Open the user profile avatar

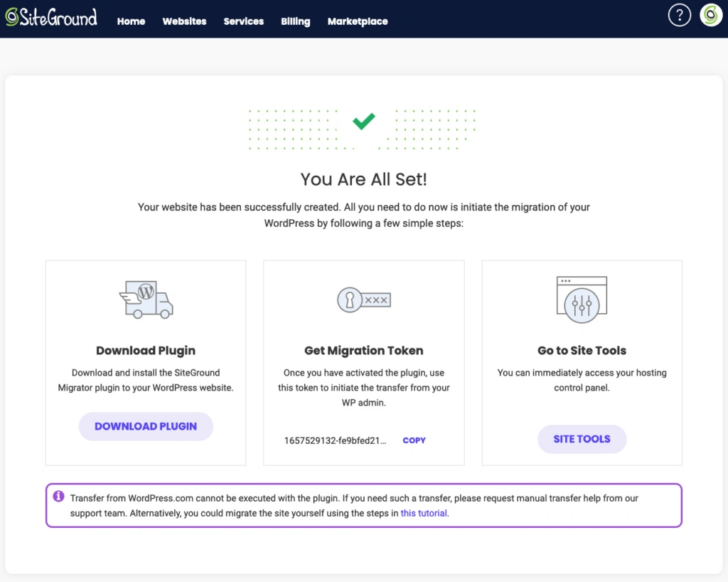(711, 16)
